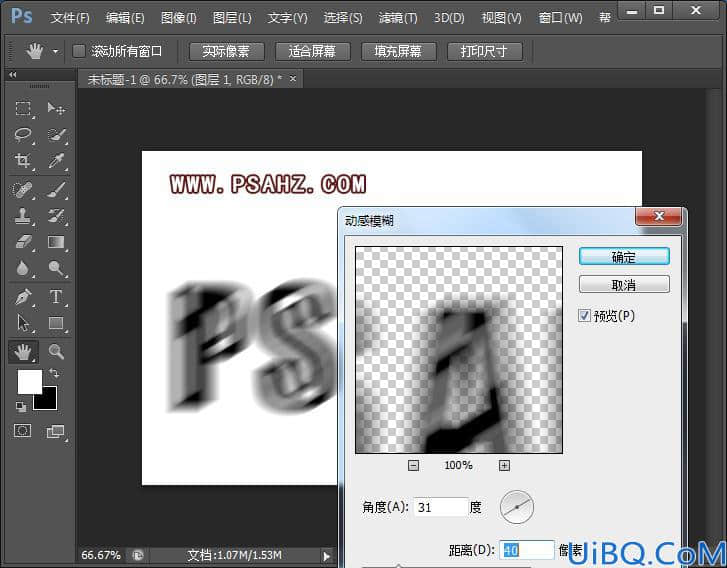
Task: Select the Dodge tool
Action: coord(56,268)
